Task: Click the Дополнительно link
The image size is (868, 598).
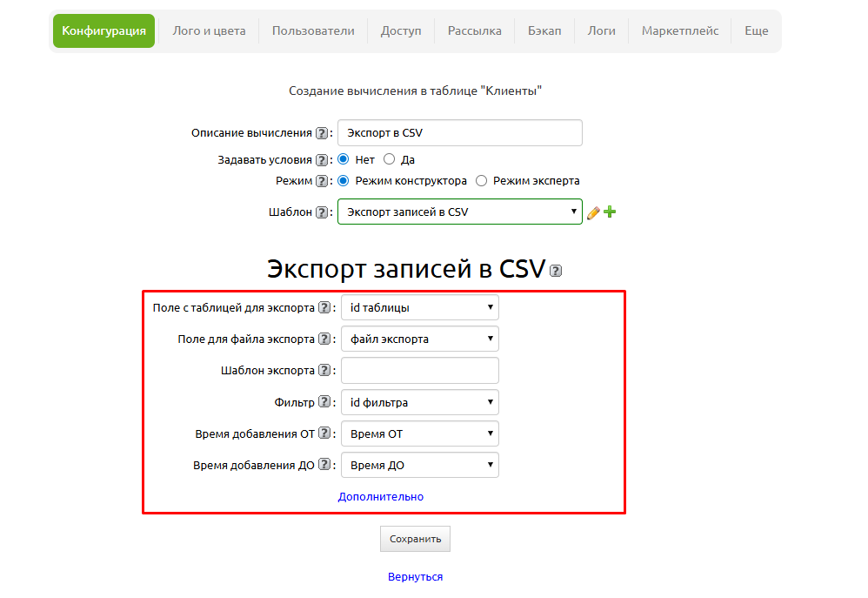Action: pyautogui.click(x=381, y=497)
